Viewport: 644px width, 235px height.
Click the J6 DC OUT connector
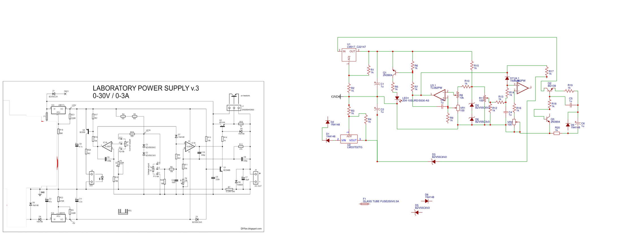(x=256, y=178)
